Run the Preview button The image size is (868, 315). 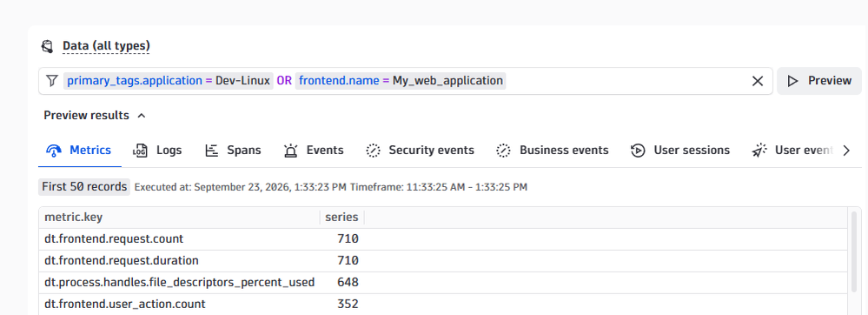point(818,81)
